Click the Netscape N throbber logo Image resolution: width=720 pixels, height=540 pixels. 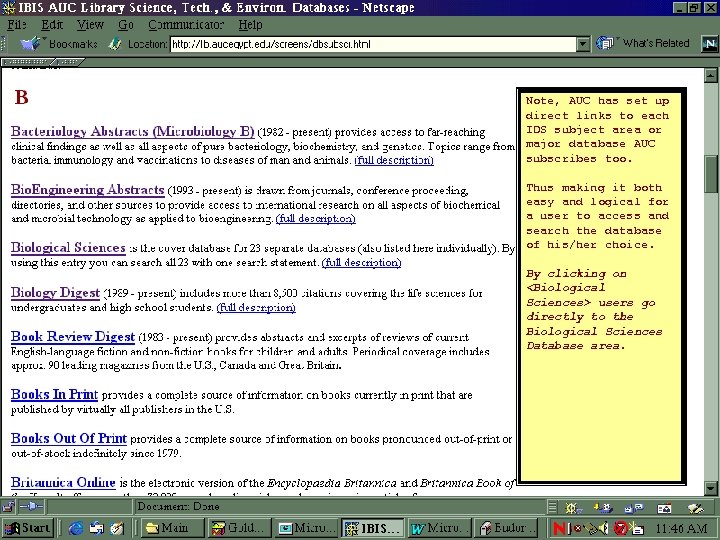point(710,44)
